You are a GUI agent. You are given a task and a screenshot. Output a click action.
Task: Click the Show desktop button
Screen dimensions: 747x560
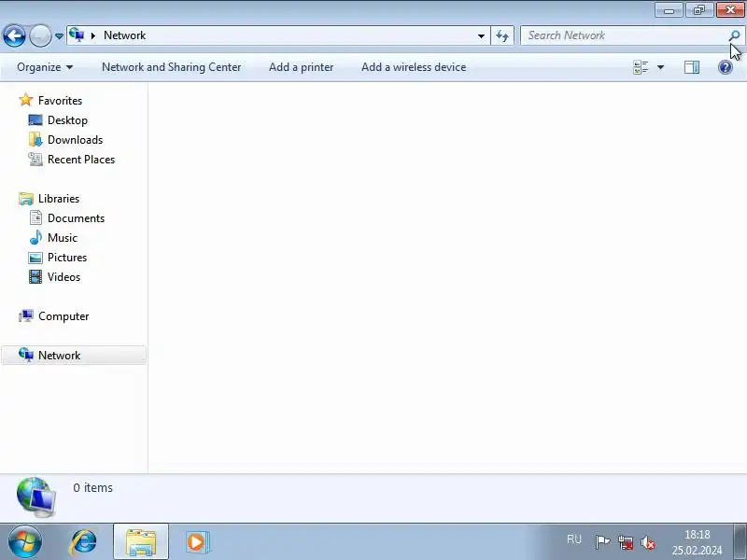(740, 542)
